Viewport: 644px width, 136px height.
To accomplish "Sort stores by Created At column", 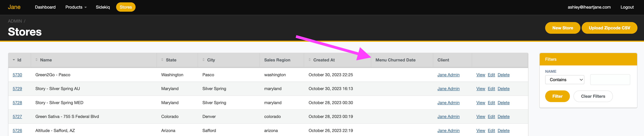I will point(324,60).
